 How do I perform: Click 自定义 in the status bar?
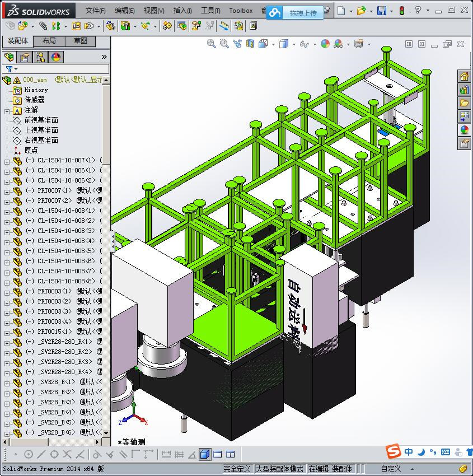(x=391, y=469)
